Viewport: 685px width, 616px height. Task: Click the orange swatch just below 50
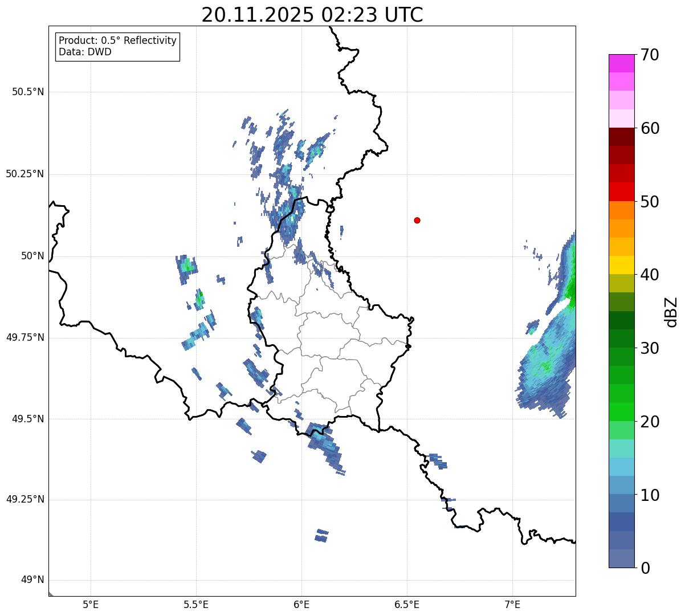click(621, 210)
